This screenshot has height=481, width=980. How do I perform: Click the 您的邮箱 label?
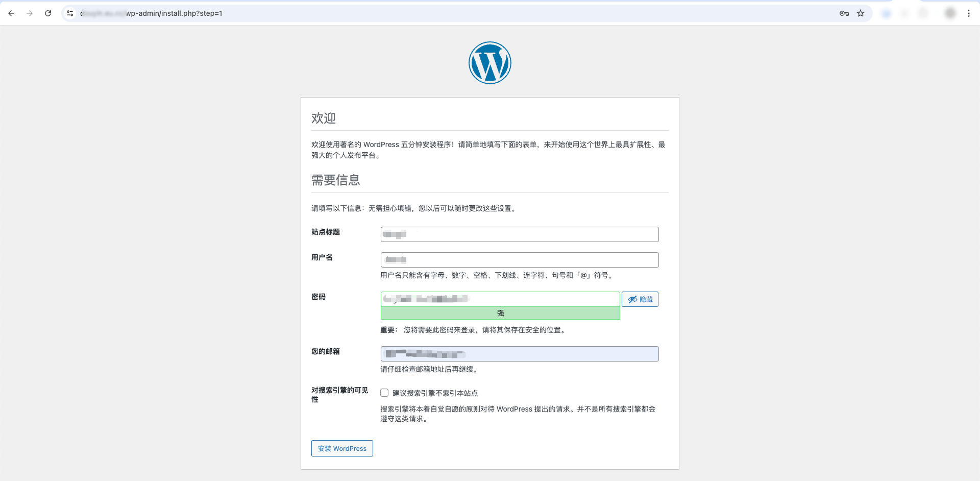click(326, 351)
